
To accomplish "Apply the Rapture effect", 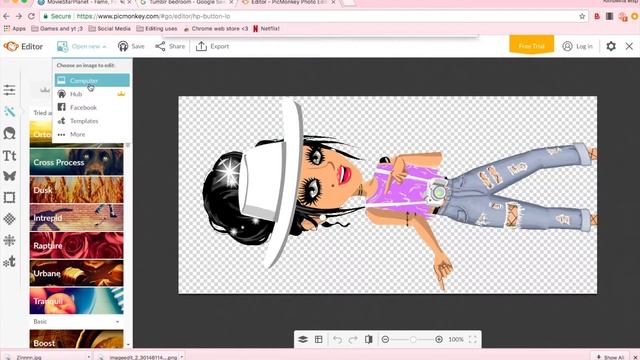I will (76, 245).
